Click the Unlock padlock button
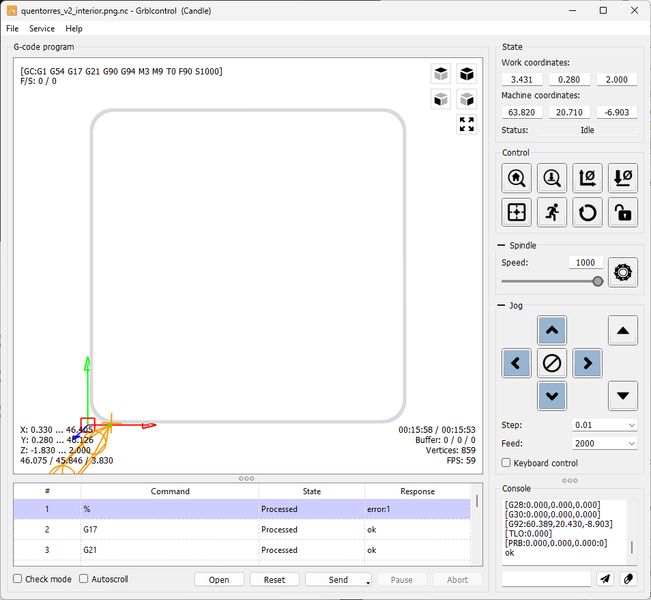 point(623,213)
